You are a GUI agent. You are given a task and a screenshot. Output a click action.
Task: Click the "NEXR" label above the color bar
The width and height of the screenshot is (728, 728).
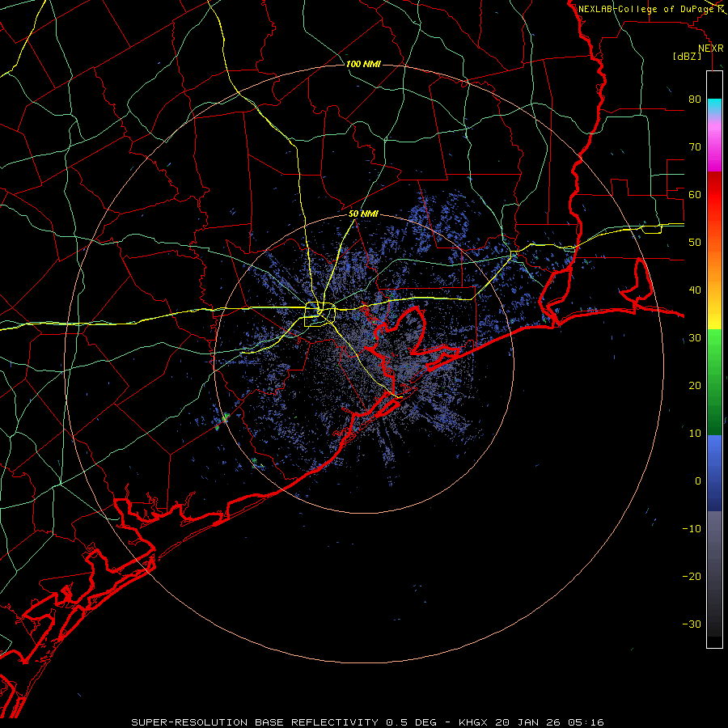[x=711, y=49]
